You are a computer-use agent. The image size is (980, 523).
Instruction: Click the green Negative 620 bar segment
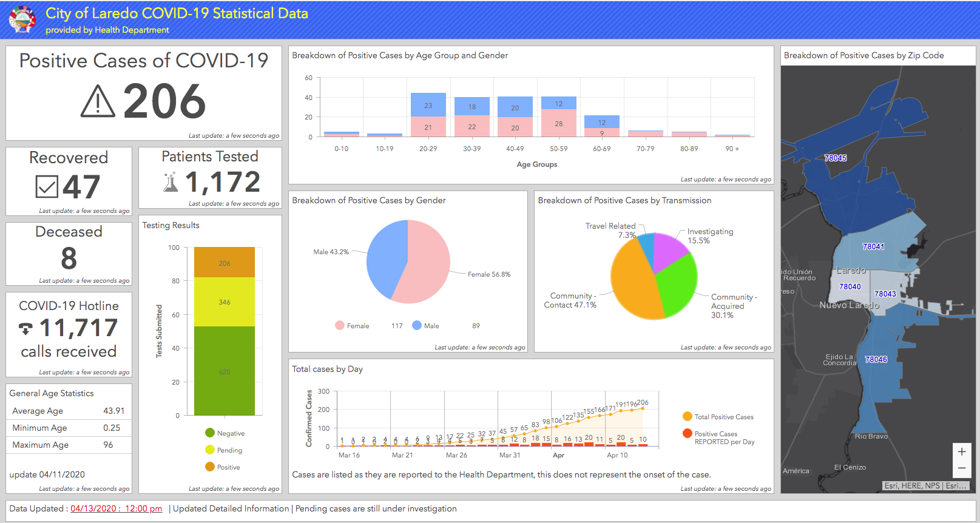pos(224,371)
